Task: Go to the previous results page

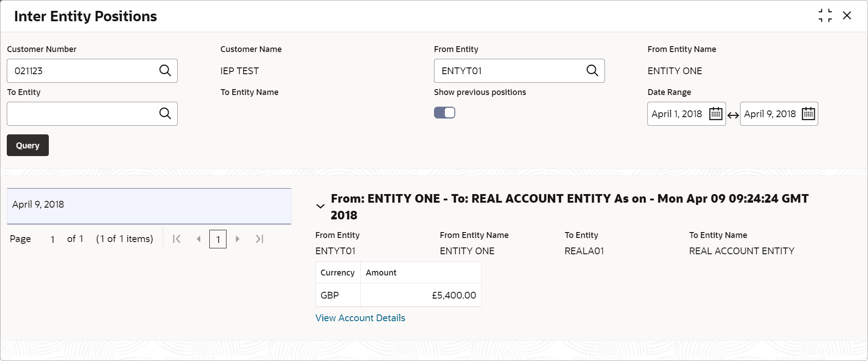Action: coord(198,239)
